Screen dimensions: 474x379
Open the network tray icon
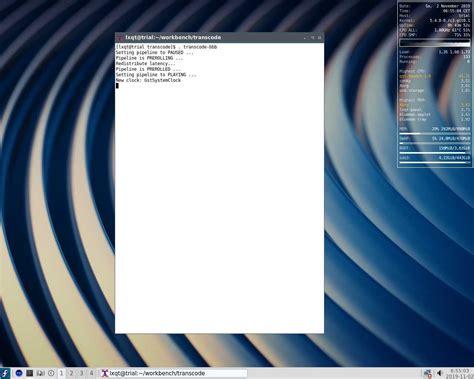click(427, 374)
